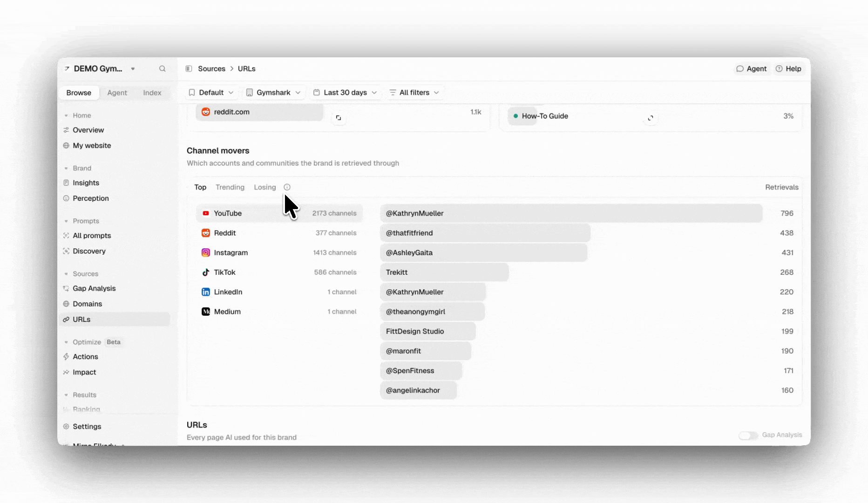Expand the How-To Guide row icon
Image resolution: width=868 pixels, height=503 pixels.
[651, 118]
